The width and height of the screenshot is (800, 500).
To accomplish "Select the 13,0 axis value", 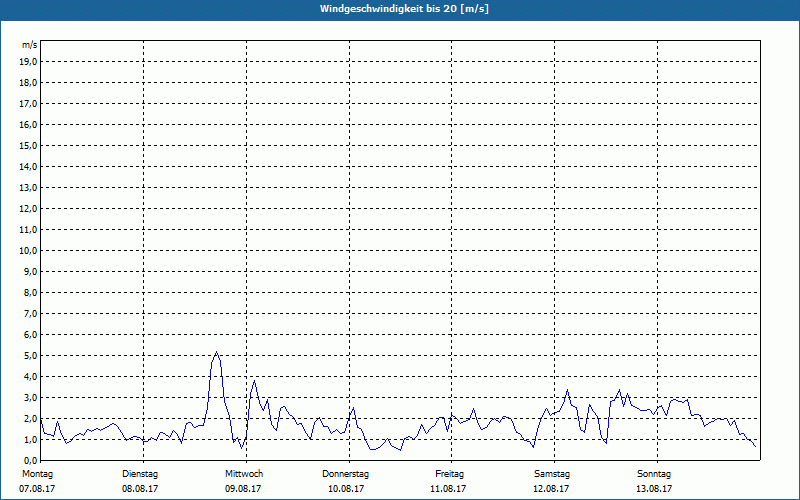I will [29, 187].
